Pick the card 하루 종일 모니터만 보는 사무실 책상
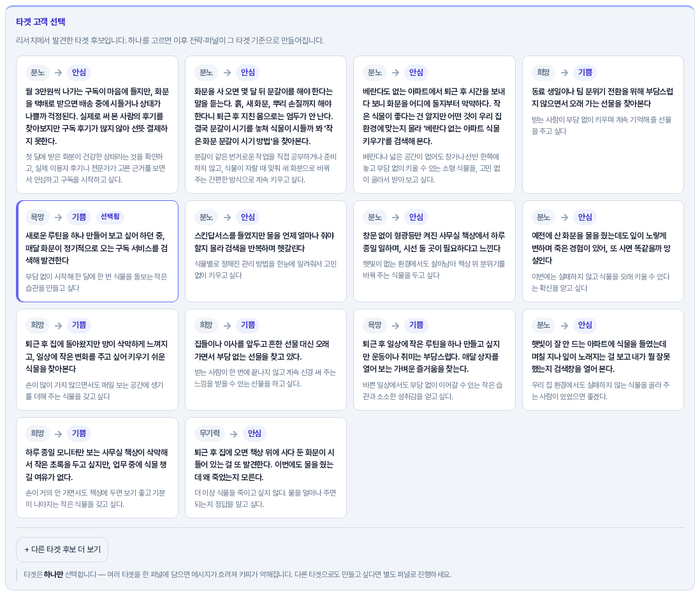 tap(97, 467)
